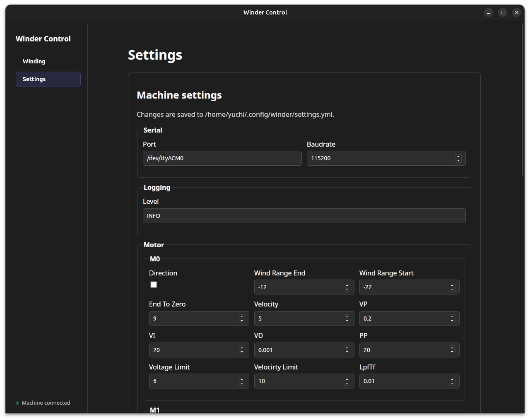Use the Baudrate spinner arrows
This screenshot has width=530, height=420.
458,158
